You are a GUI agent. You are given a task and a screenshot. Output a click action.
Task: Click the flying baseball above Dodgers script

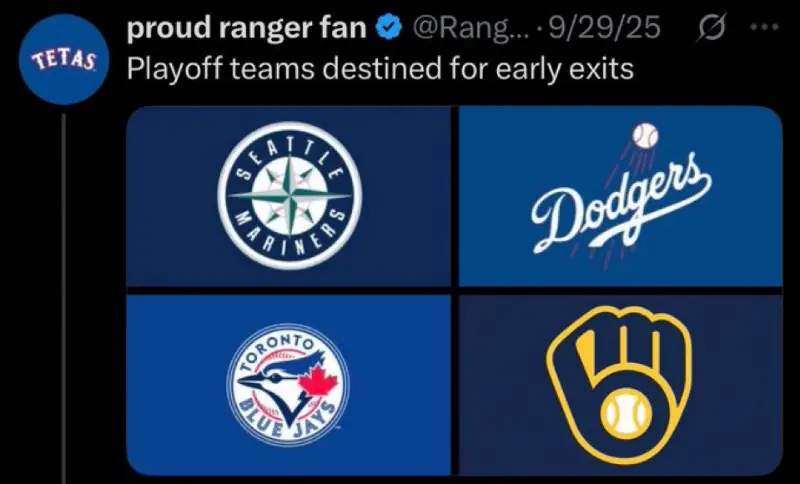coord(647,135)
